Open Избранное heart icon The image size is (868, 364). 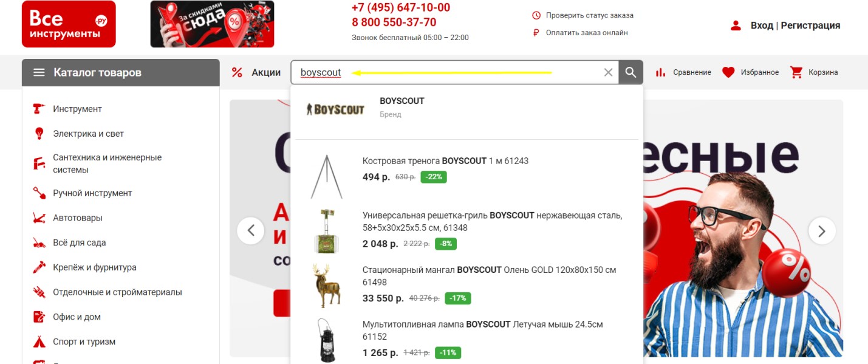pos(728,72)
